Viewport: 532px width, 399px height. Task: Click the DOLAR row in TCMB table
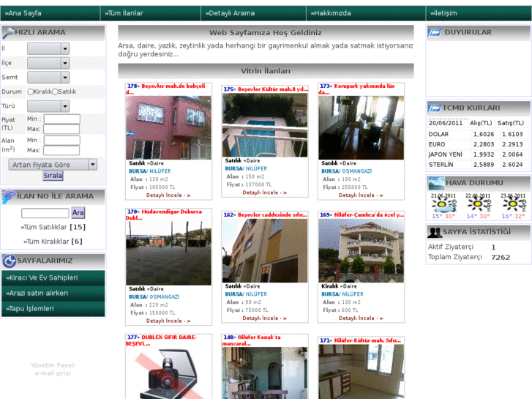click(x=478, y=134)
